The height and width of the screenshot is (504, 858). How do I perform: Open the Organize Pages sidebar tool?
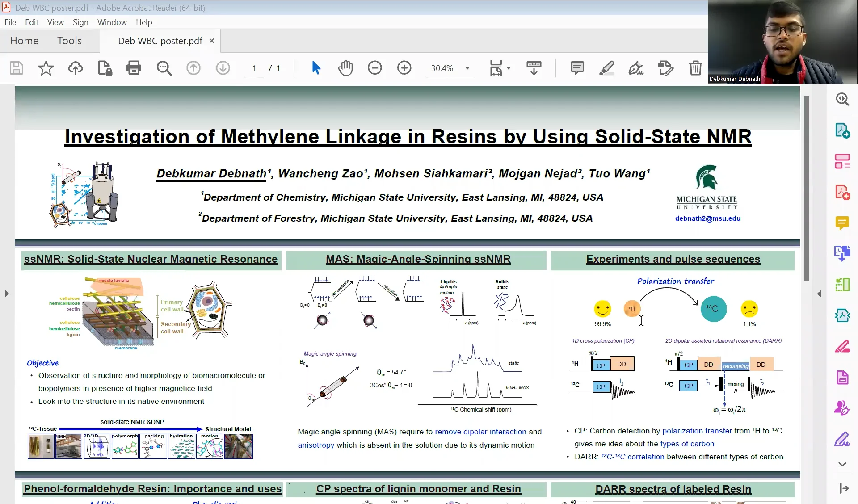842,161
